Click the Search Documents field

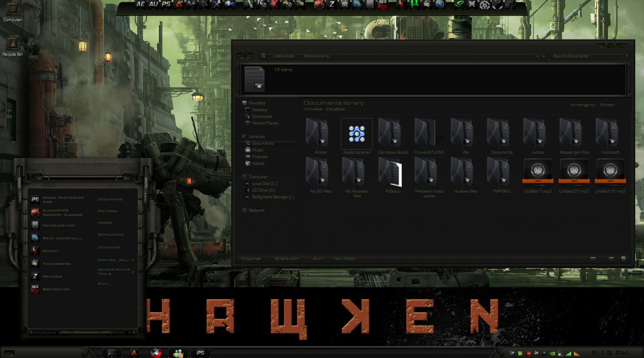coord(590,56)
